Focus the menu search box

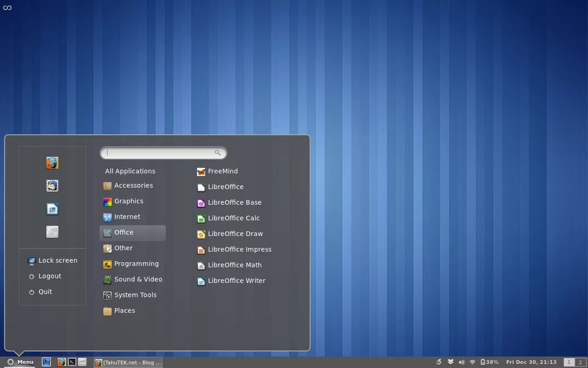[x=163, y=153]
